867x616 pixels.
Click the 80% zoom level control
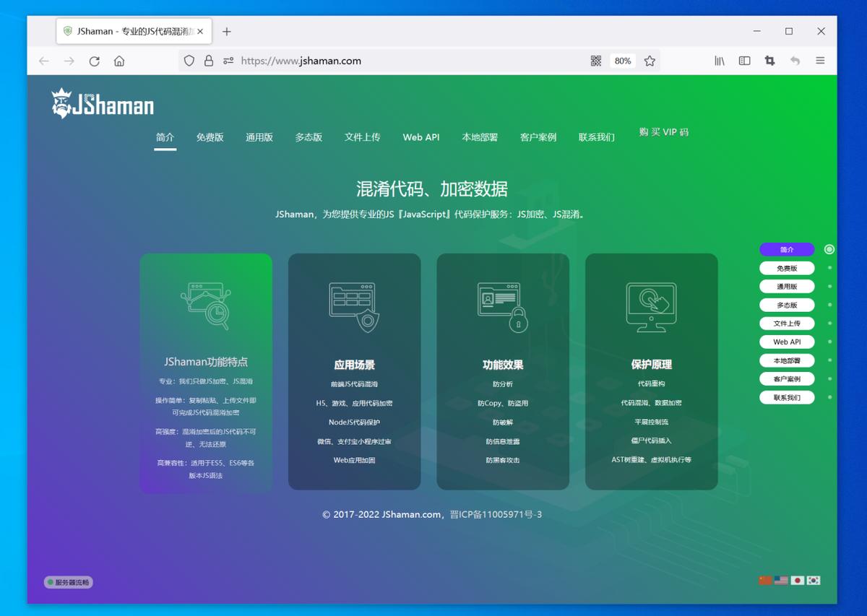click(x=622, y=61)
